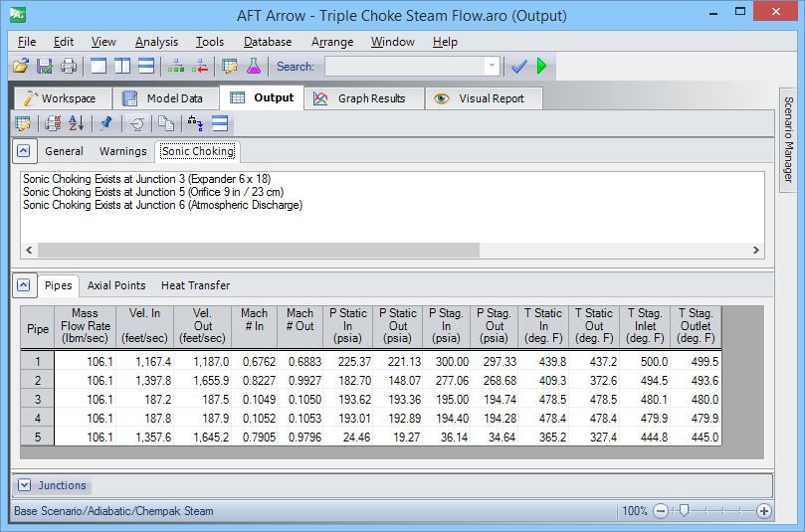Click in the Search input field

(x=405, y=67)
